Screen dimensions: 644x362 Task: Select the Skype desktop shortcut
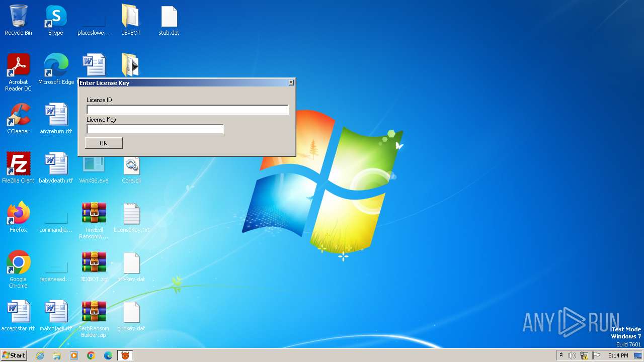[56, 21]
